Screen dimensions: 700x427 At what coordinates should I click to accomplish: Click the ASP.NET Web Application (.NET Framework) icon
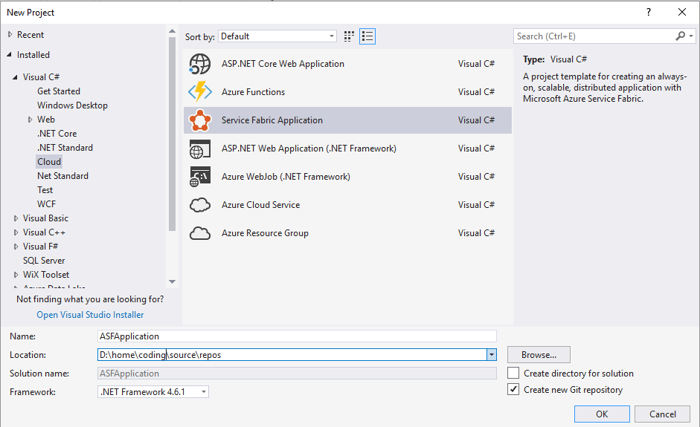tap(200, 149)
